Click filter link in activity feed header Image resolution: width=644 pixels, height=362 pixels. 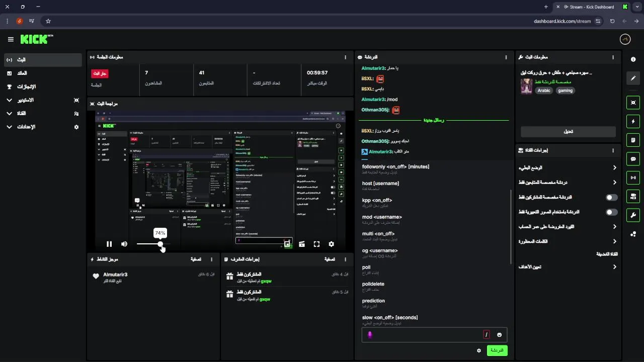tap(196, 259)
